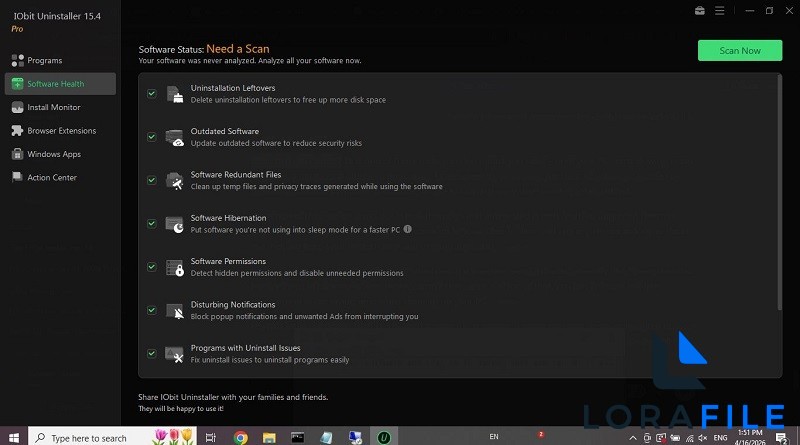Open Install Monitor icon in sidebar
This screenshot has height=445, width=800.
[17, 108]
